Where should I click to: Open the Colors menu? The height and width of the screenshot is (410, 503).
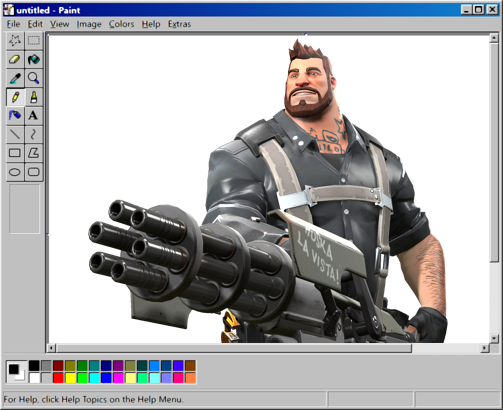pos(121,24)
